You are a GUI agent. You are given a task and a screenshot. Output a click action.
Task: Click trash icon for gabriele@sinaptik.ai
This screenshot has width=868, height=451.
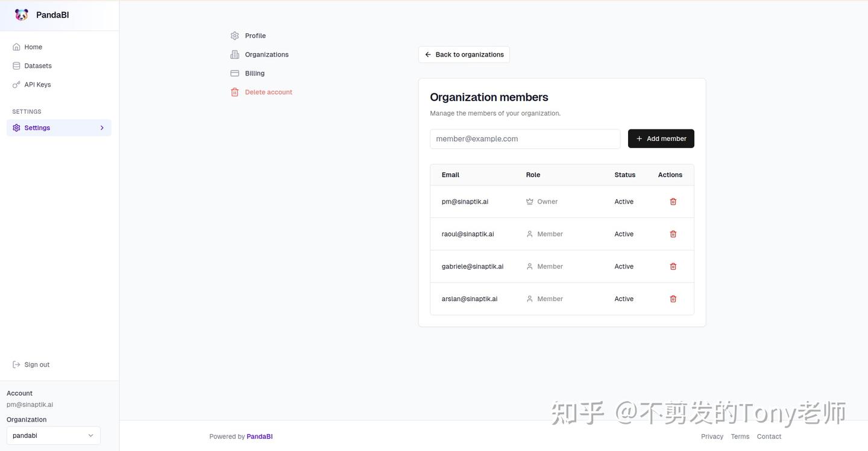pyautogui.click(x=673, y=266)
